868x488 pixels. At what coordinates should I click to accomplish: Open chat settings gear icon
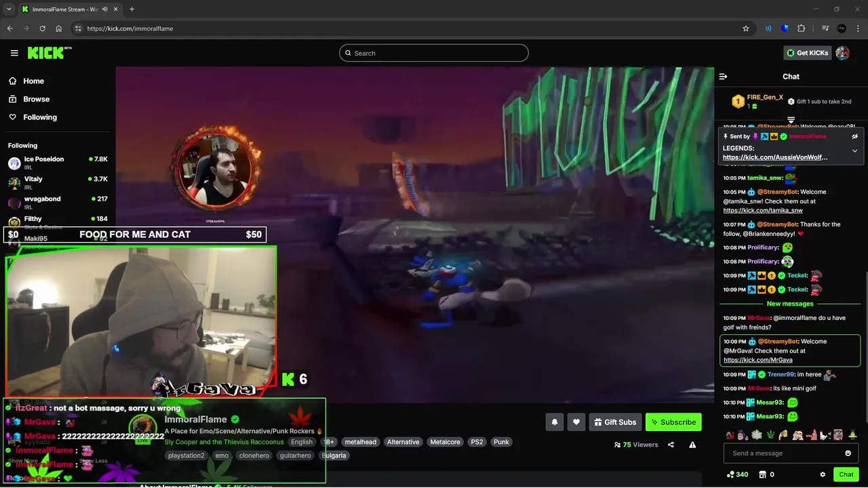click(x=823, y=474)
